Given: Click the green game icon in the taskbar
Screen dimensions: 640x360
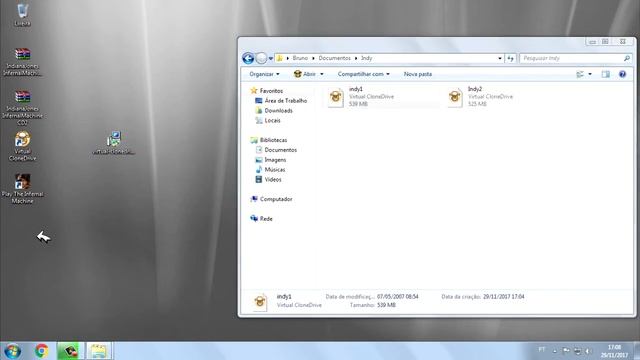Looking at the screenshot, I should point(70,351).
